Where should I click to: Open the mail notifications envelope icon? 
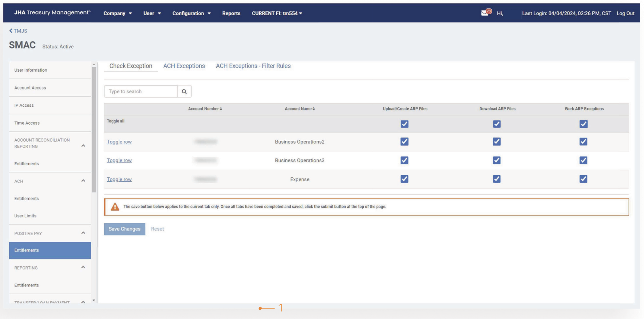(485, 13)
